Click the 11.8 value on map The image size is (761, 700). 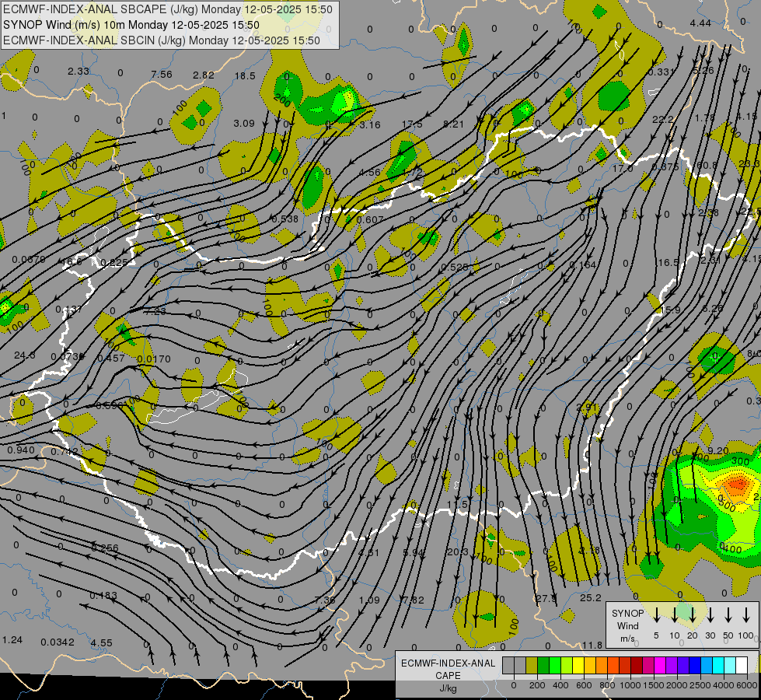(x=592, y=645)
